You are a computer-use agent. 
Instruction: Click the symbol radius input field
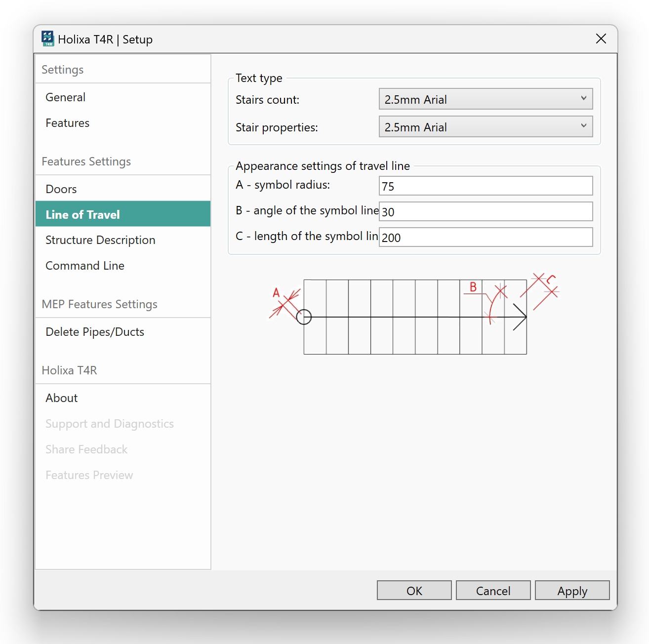point(485,186)
